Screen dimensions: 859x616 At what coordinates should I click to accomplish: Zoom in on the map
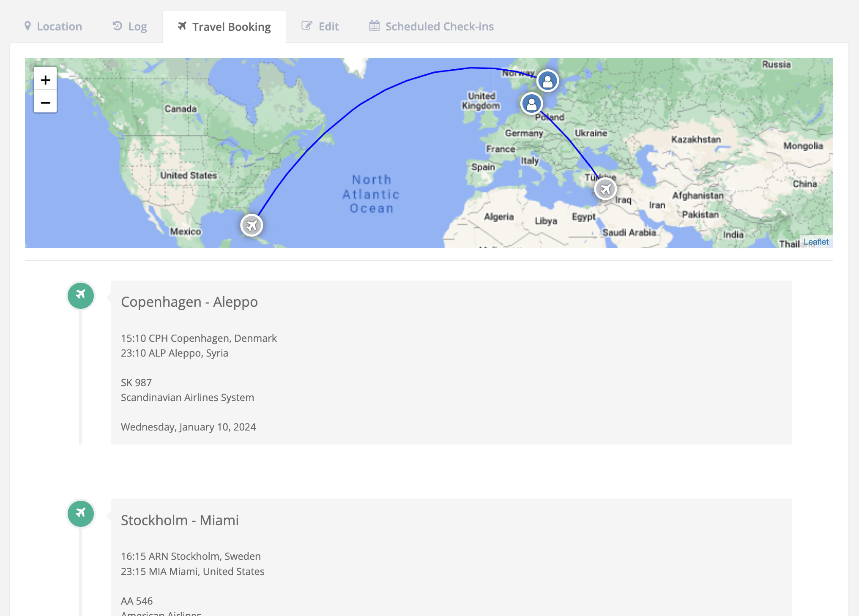45,79
